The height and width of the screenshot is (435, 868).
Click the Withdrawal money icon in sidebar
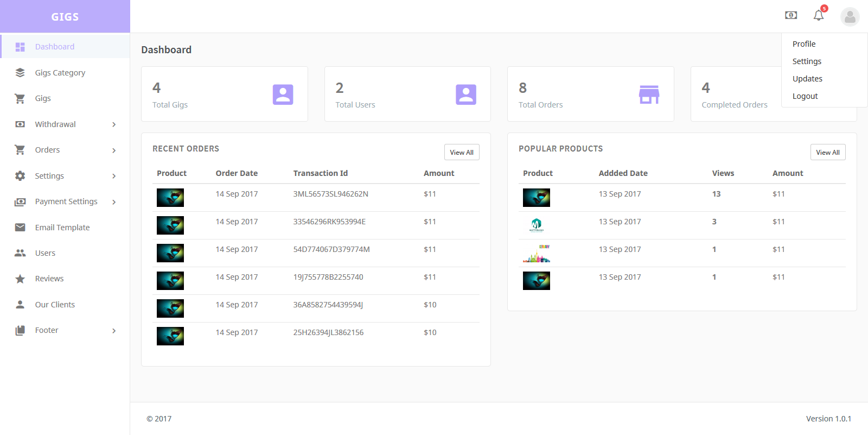pyautogui.click(x=20, y=124)
